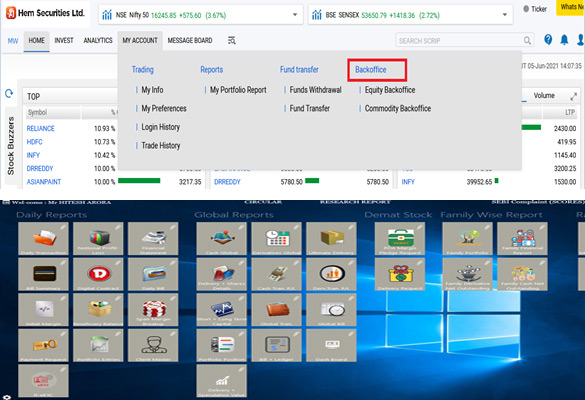Screen dimensions: 585x400
Task: Open the Delivery Request gift tile
Action: click(400, 274)
